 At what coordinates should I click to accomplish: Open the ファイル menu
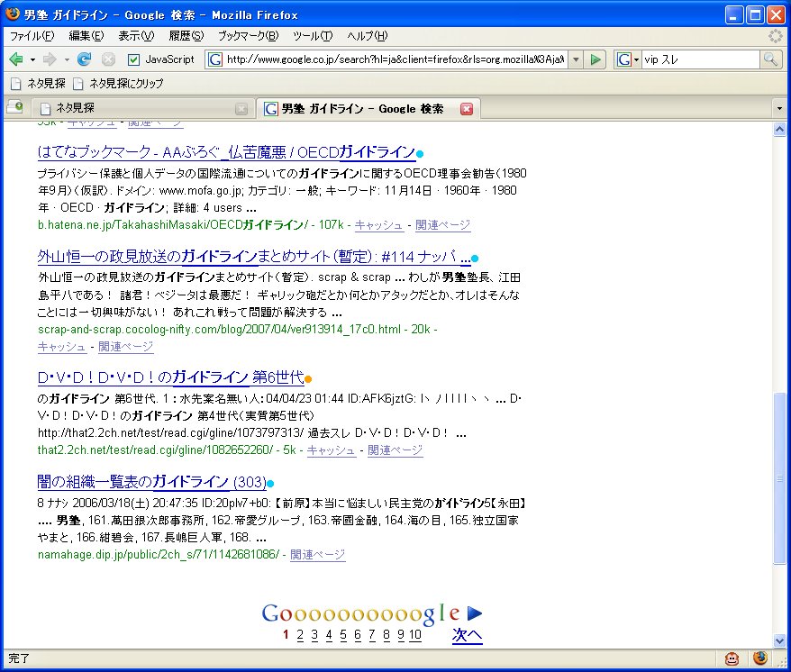32,36
